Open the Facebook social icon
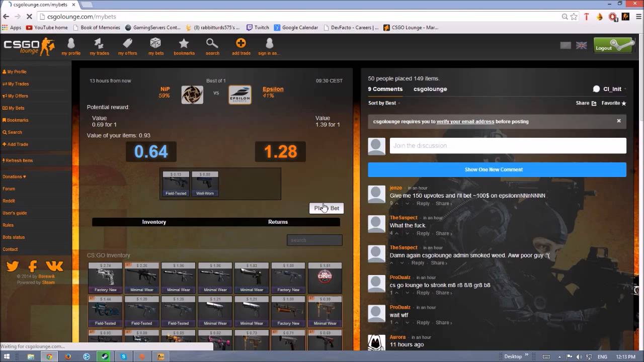The width and height of the screenshot is (644, 362). pos(33,266)
